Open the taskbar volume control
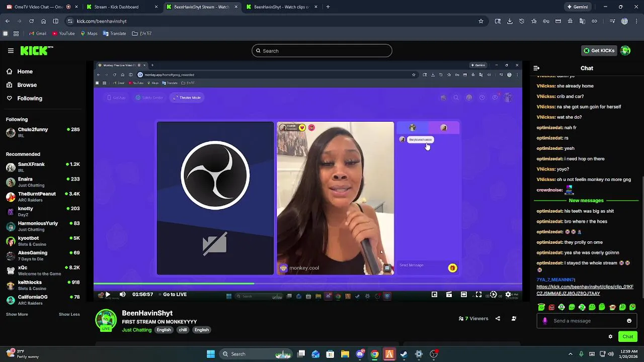Image resolution: width=644 pixels, height=362 pixels. point(611,354)
